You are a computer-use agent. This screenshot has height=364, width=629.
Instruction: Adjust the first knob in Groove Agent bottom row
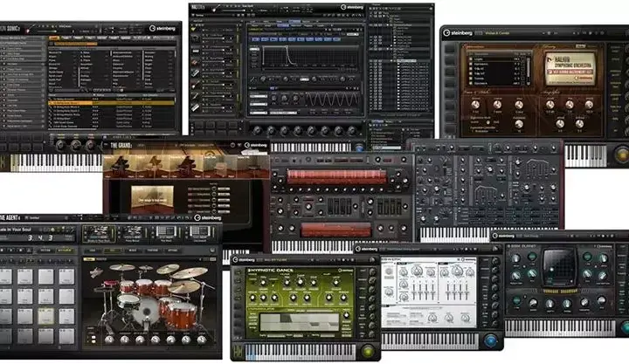(109, 340)
